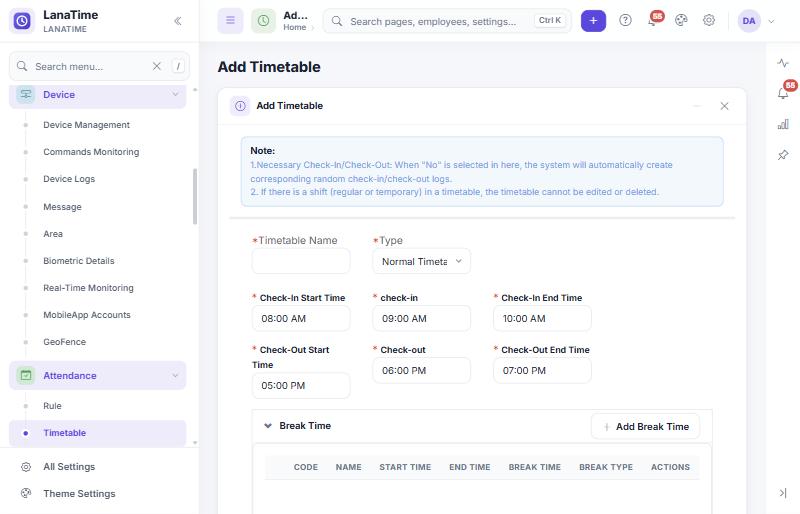Click the green clock app icon
Image resolution: width=800 pixels, height=514 pixels.
263,21
